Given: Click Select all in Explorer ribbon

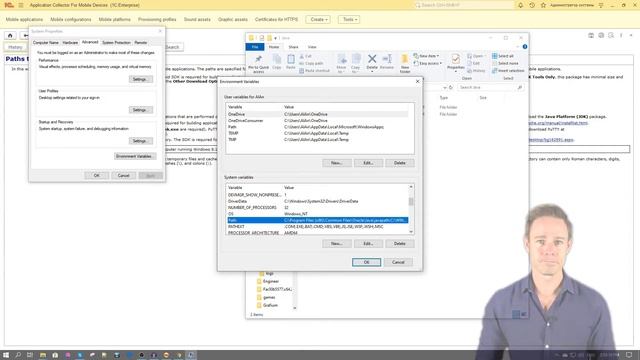Looking at the screenshot, I should (x=503, y=56).
